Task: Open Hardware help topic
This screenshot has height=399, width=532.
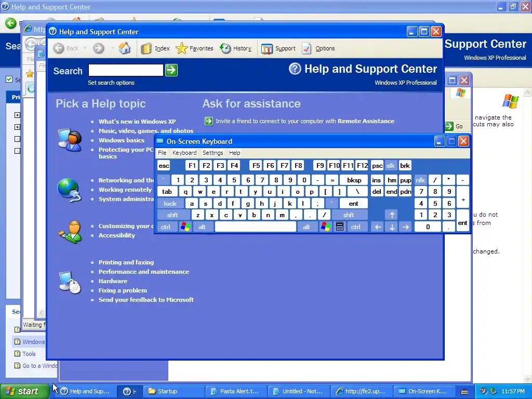Action: (x=113, y=281)
